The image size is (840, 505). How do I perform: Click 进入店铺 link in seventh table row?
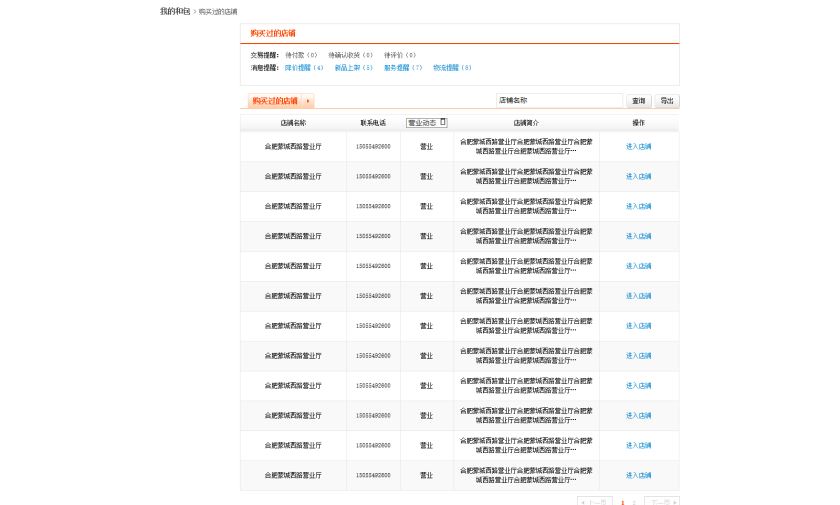point(639,326)
